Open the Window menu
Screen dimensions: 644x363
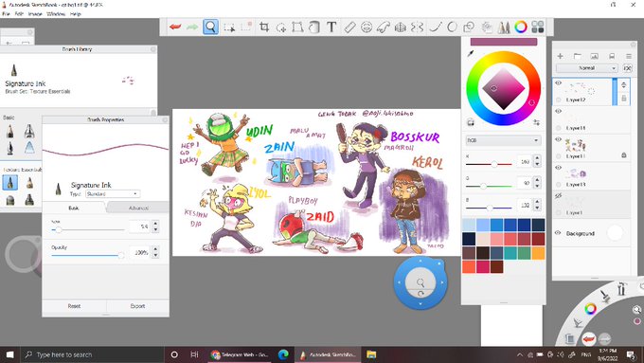pyautogui.click(x=56, y=14)
